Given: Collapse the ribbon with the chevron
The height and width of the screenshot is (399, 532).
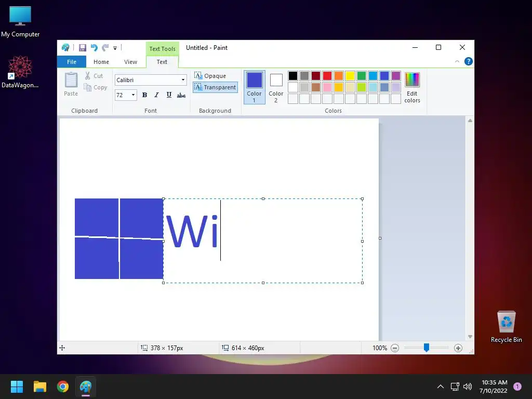Looking at the screenshot, I should click(457, 61).
